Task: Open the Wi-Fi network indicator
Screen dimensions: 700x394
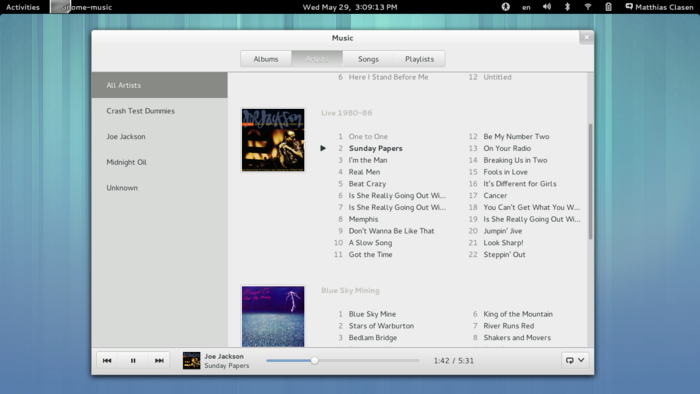Action: (588, 7)
